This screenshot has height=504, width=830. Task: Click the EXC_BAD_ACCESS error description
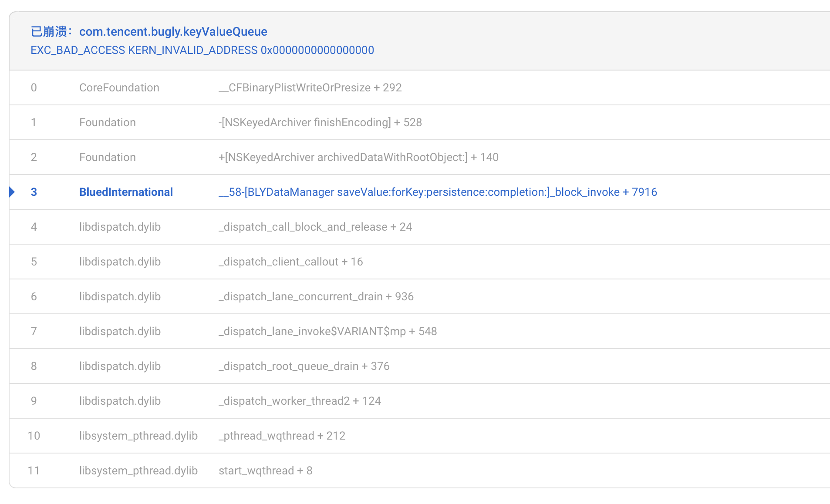(x=202, y=50)
